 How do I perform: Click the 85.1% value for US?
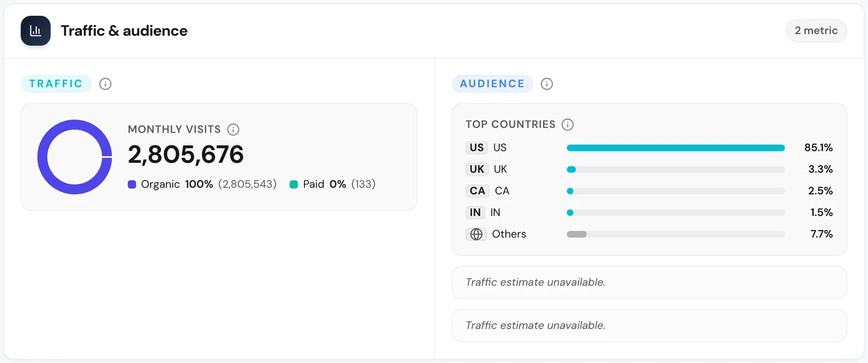point(819,148)
